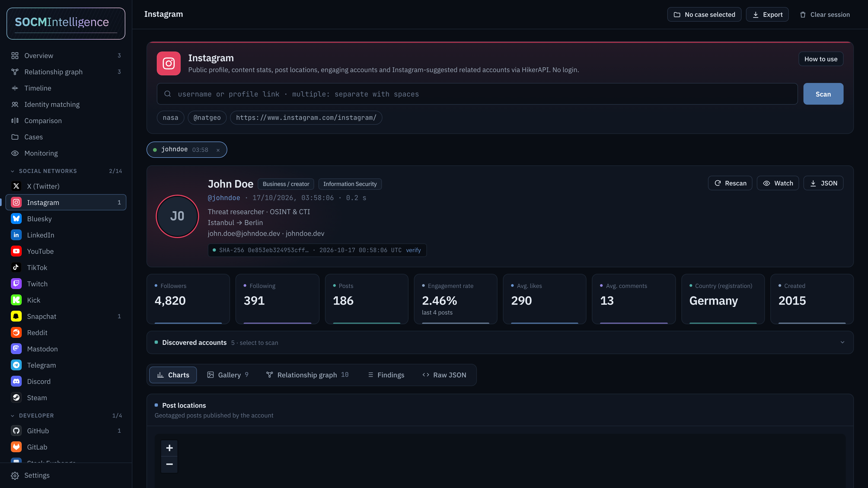Switch to the Gallery tab
The width and height of the screenshot is (868, 488).
pos(228,375)
